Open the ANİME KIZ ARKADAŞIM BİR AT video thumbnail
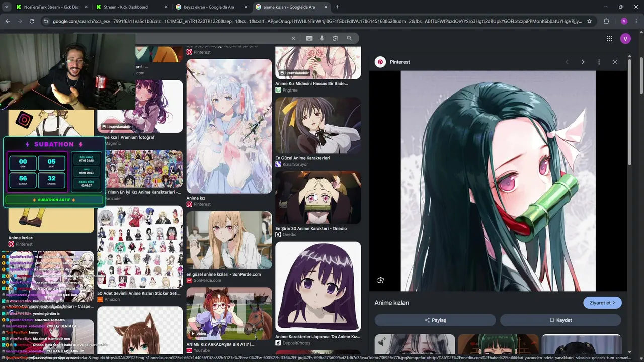This screenshot has height=362, width=644. point(229,314)
